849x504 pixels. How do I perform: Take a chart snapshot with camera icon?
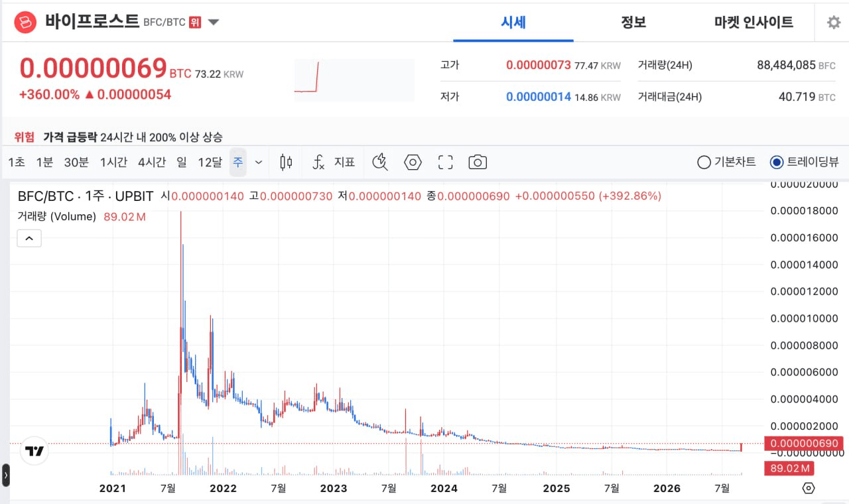coord(478,162)
